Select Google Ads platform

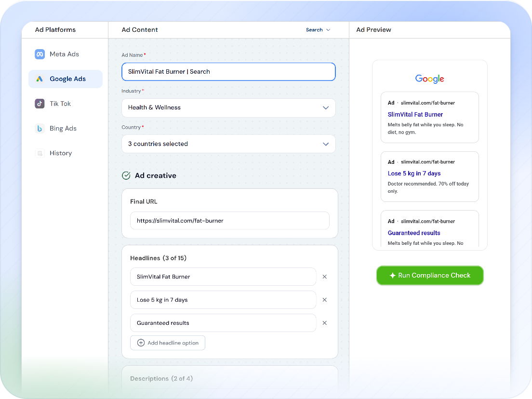pos(66,79)
